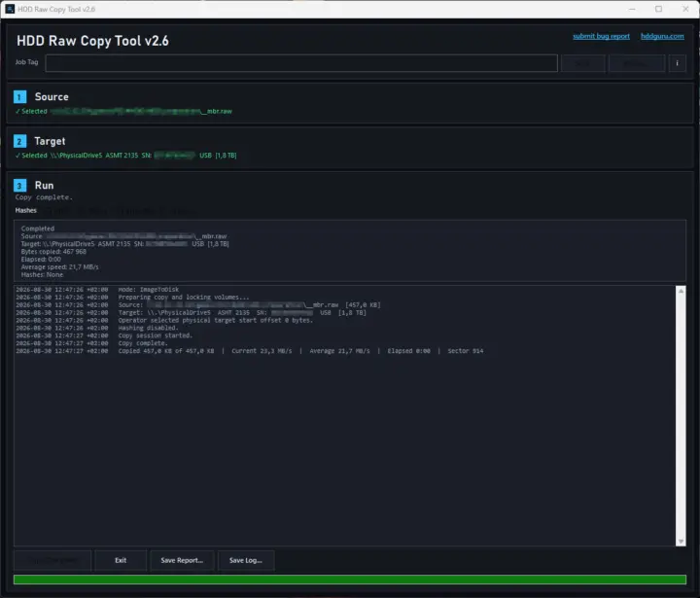
Task: Click the HDD Raw Copy Tool title bar icon
Action: 10,9
